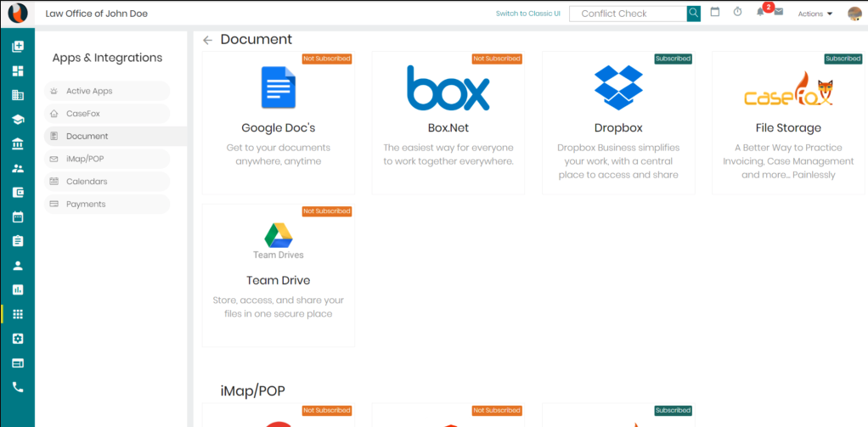The image size is (868, 427).
Task: Open the Box.Net app card logo
Action: [448, 87]
